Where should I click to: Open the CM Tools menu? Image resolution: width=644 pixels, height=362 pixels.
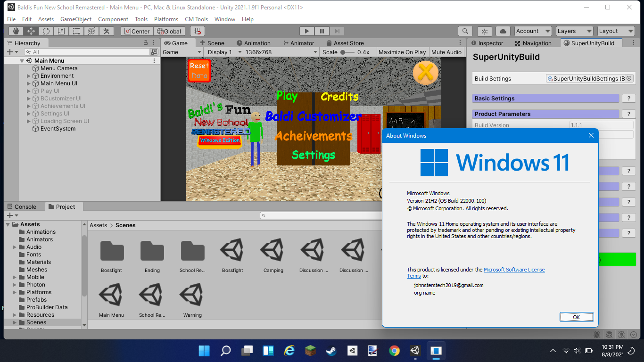tap(196, 19)
